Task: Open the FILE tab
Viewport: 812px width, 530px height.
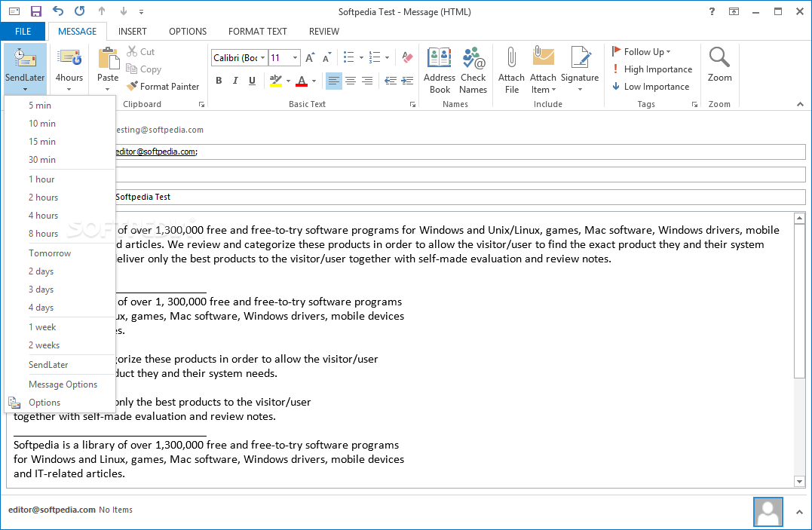Action: (23, 32)
